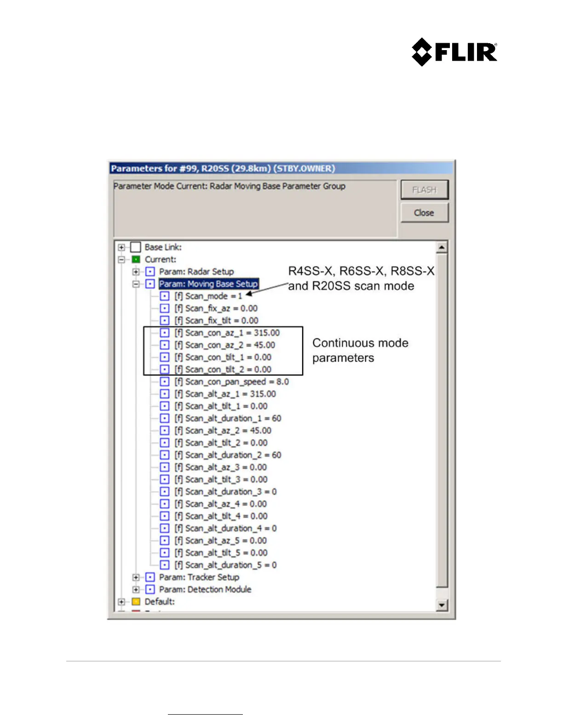Screen dimensions: 563x728
Task: Toggle the Base Link checkbox
Action: pos(135,247)
